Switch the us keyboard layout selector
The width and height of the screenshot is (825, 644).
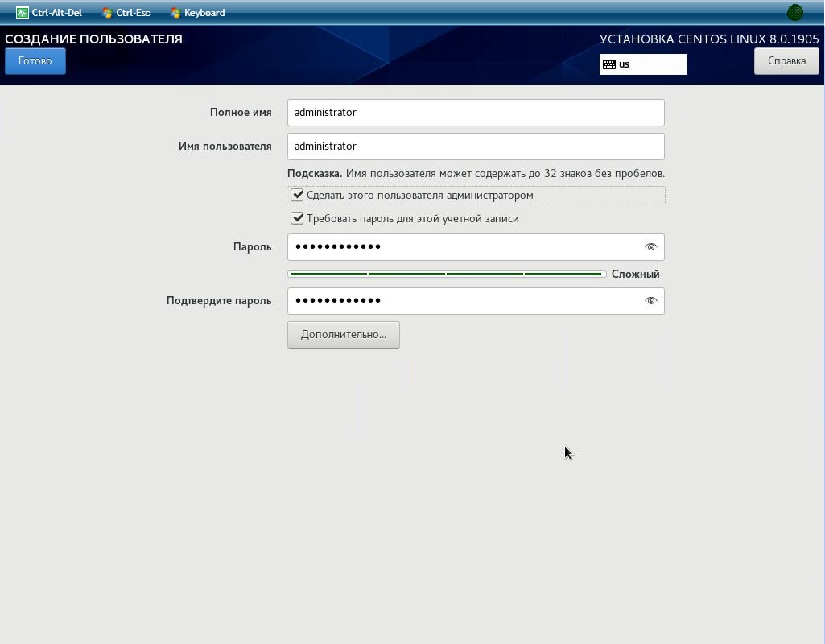642,64
